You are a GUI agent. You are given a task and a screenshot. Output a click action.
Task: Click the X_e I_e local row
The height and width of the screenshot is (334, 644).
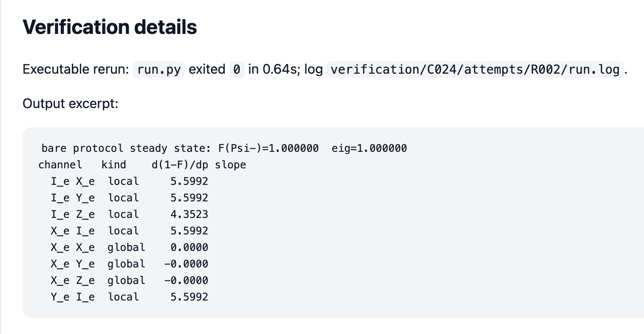(130, 231)
